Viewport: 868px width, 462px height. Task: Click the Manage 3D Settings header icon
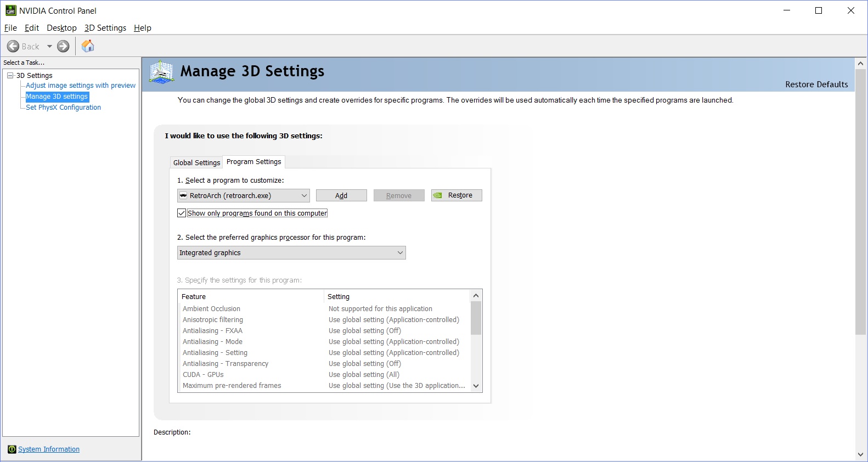coord(161,72)
